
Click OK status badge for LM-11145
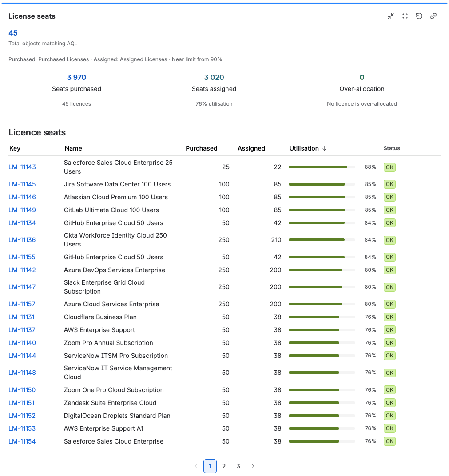point(390,184)
